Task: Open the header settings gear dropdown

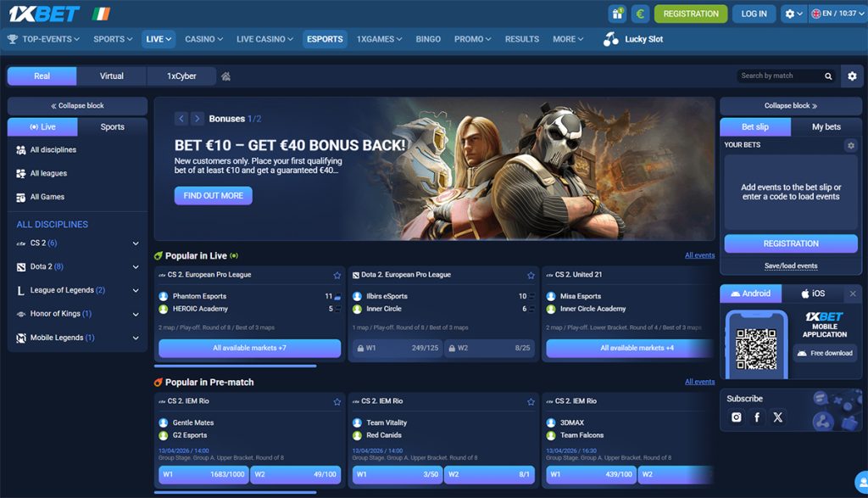Action: 793,14
